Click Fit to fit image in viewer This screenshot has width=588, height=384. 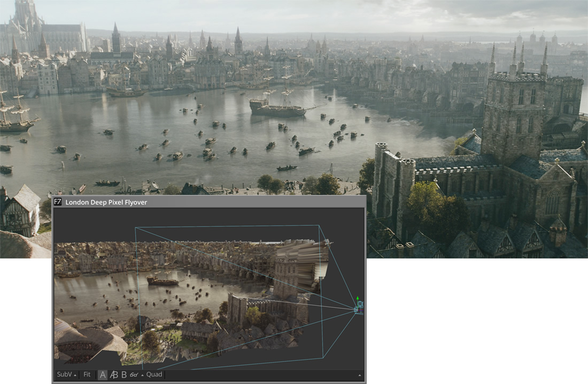point(87,374)
